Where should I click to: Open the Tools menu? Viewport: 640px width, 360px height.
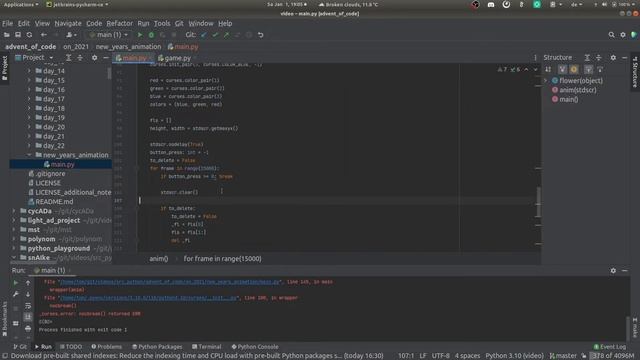[162, 24]
